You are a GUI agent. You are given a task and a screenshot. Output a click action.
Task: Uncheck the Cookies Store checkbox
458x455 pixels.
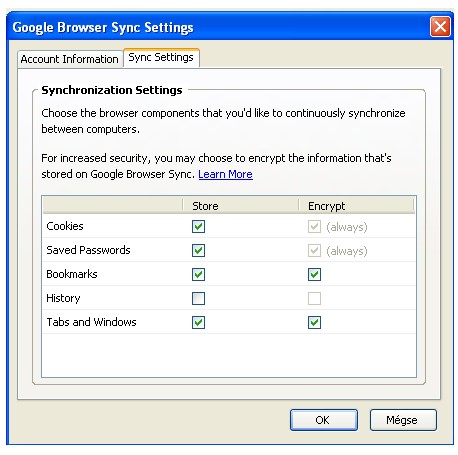coord(198,226)
